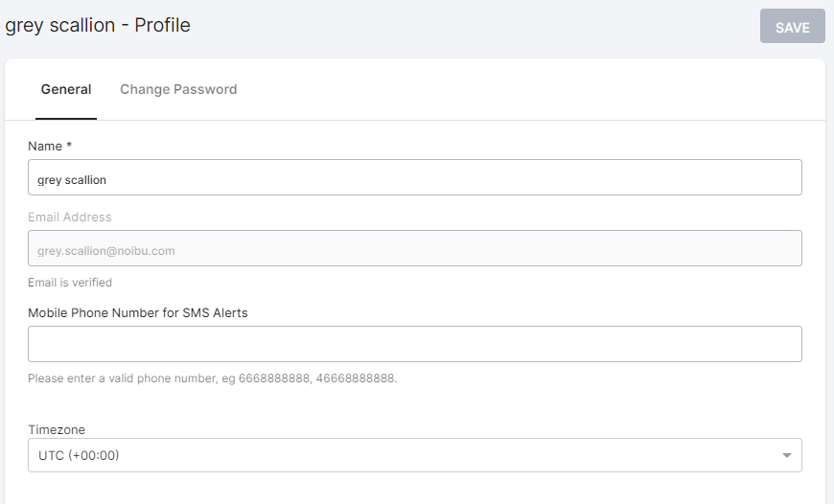
Task: Switch to the Change Password tab
Action: tap(178, 89)
